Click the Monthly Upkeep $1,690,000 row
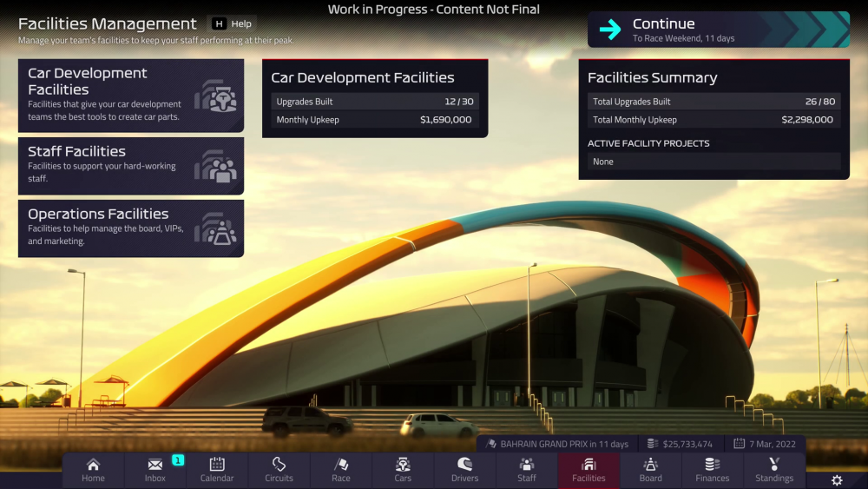The width and height of the screenshot is (868, 489). click(x=375, y=120)
